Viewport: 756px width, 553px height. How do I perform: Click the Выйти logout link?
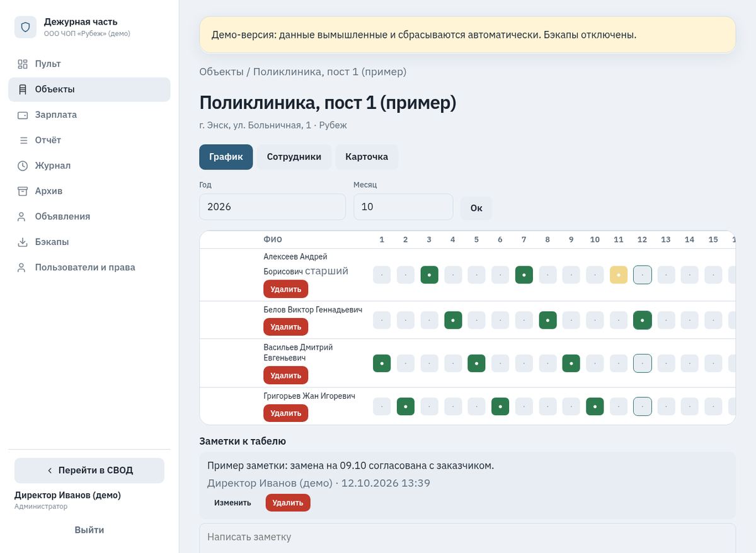click(89, 530)
